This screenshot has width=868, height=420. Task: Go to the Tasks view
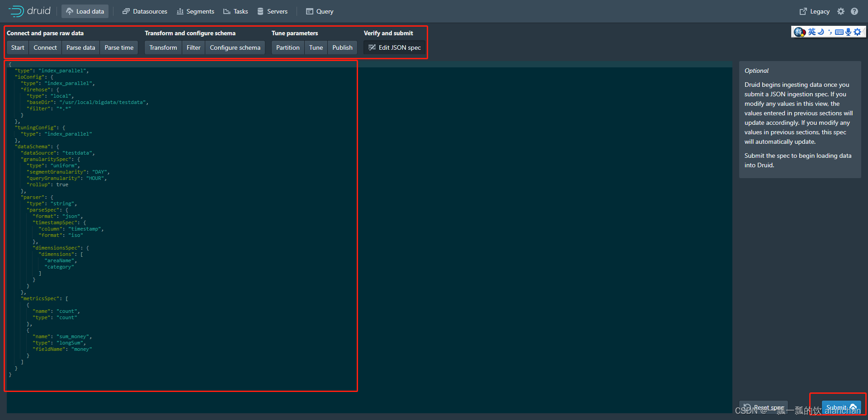[x=236, y=11]
